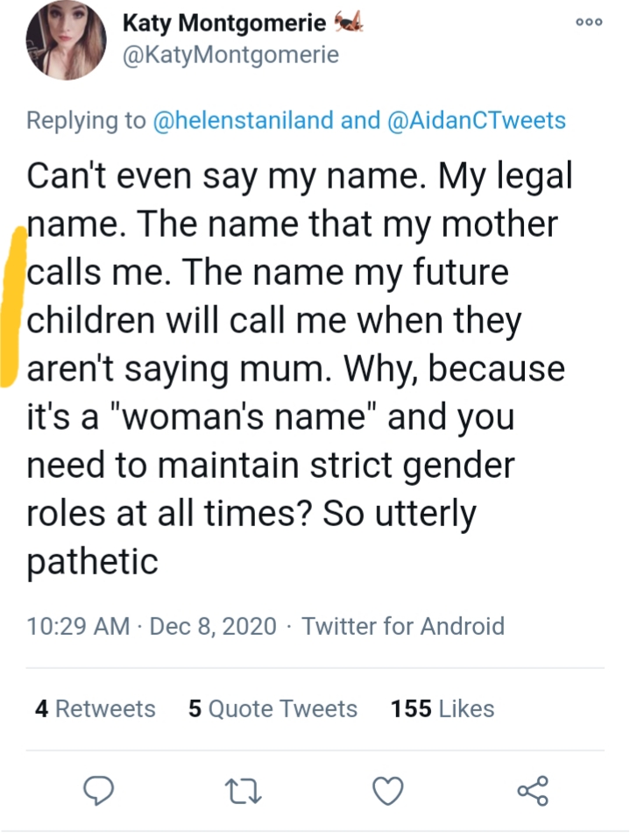Click the yellow highlight mark beside tweet
Image resolution: width=630 pixels, height=840 pixels.
coord(13,306)
